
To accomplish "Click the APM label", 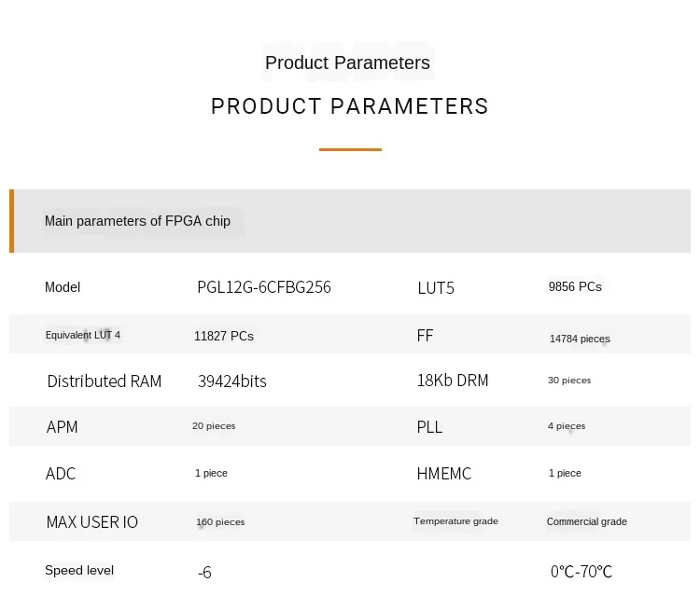I will tap(62, 426).
